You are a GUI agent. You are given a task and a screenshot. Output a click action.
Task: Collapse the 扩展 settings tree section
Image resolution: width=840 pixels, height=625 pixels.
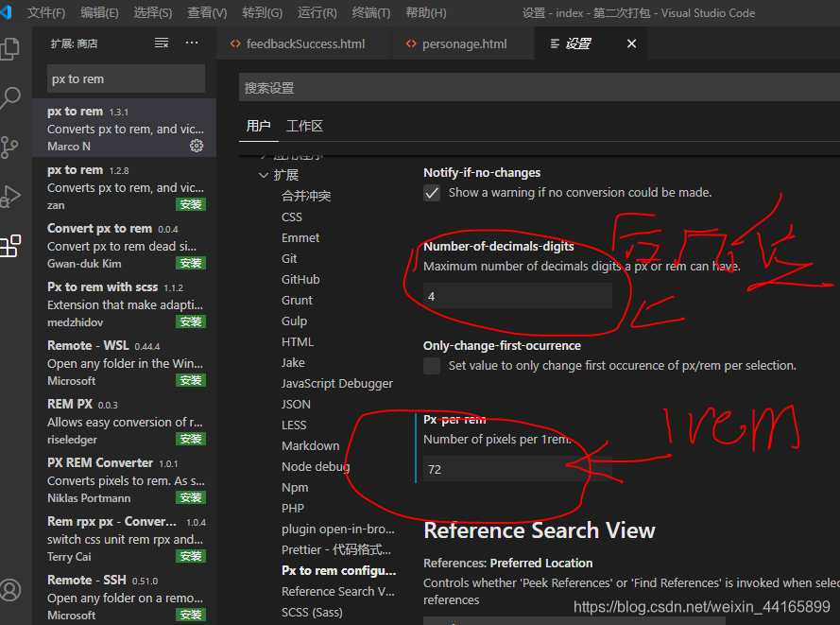263,175
